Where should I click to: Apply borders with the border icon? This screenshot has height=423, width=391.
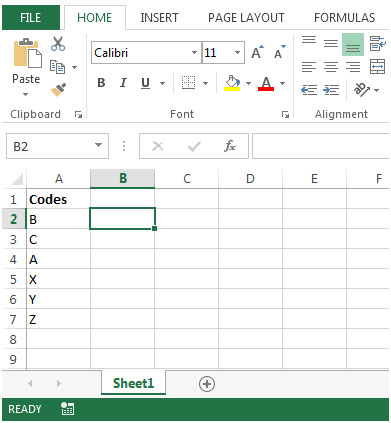188,82
